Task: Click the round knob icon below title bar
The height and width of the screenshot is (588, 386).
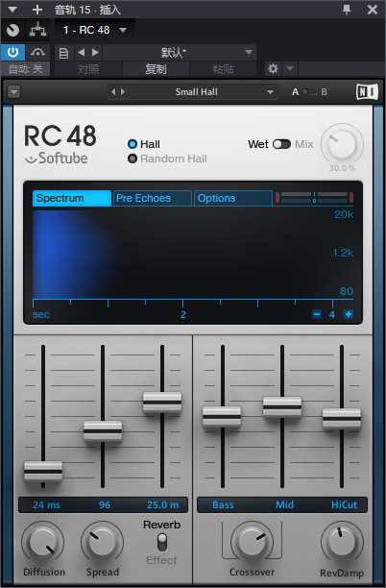Action: [x=12, y=30]
